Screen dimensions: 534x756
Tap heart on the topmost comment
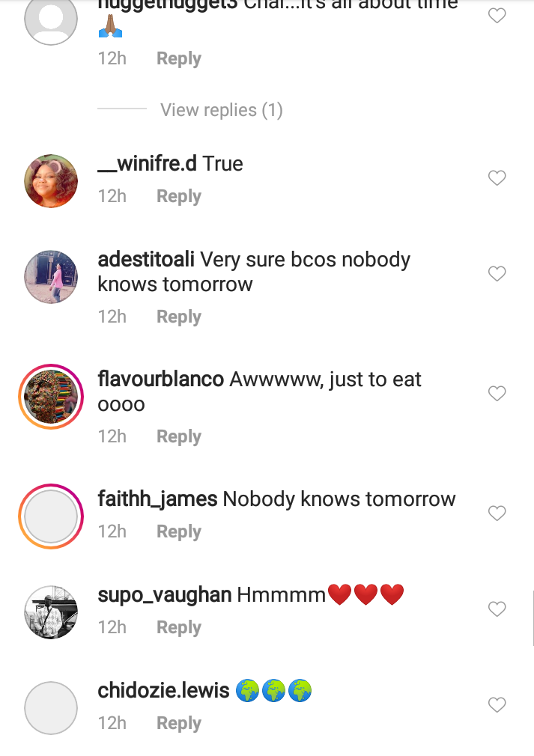(497, 16)
